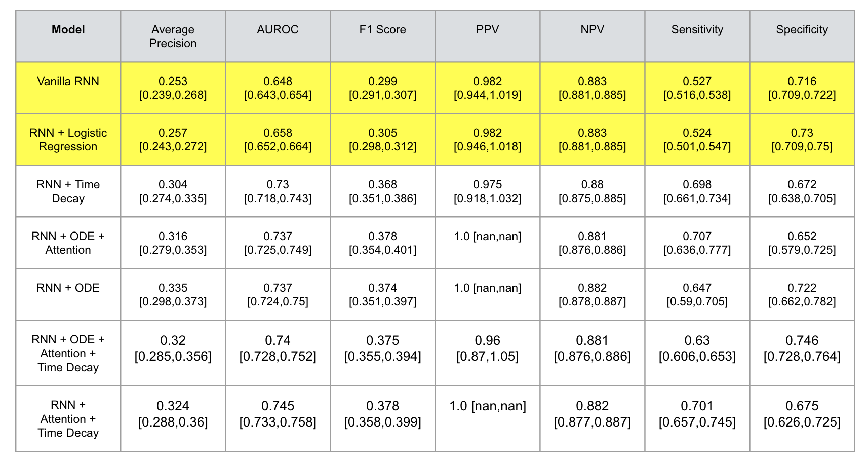This screenshot has width=868, height=464.
Task: Click the Vanilla RNN row label
Action: point(68,82)
